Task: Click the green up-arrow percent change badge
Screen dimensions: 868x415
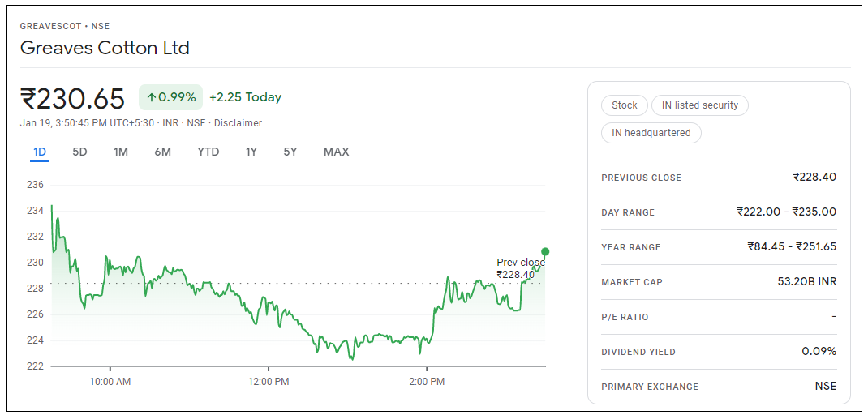Action: tap(170, 97)
